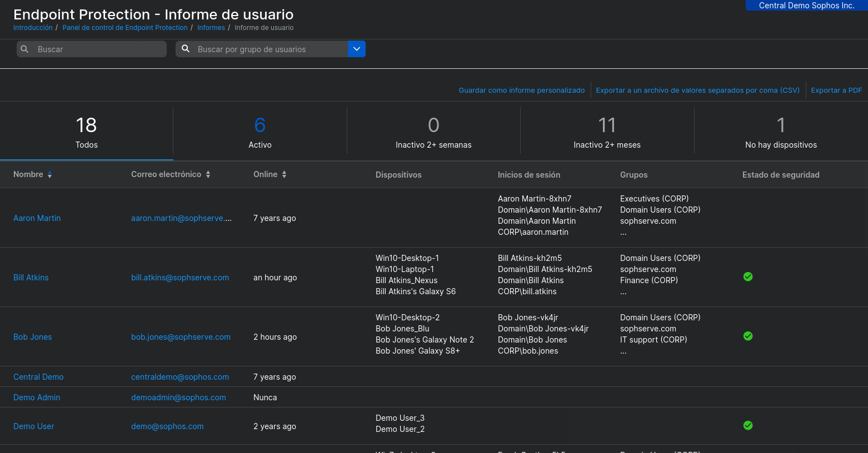
Task: Show the No hay dispositivos tab
Action: (x=781, y=131)
